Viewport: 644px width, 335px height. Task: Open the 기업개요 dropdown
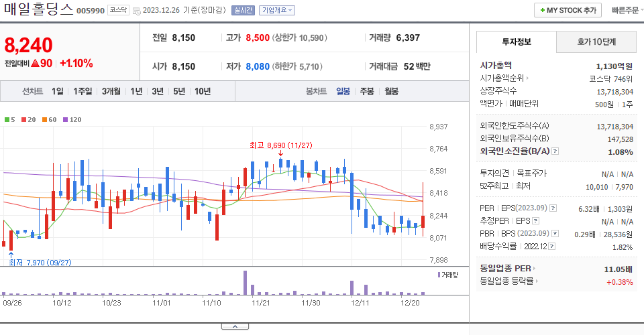[277, 10]
